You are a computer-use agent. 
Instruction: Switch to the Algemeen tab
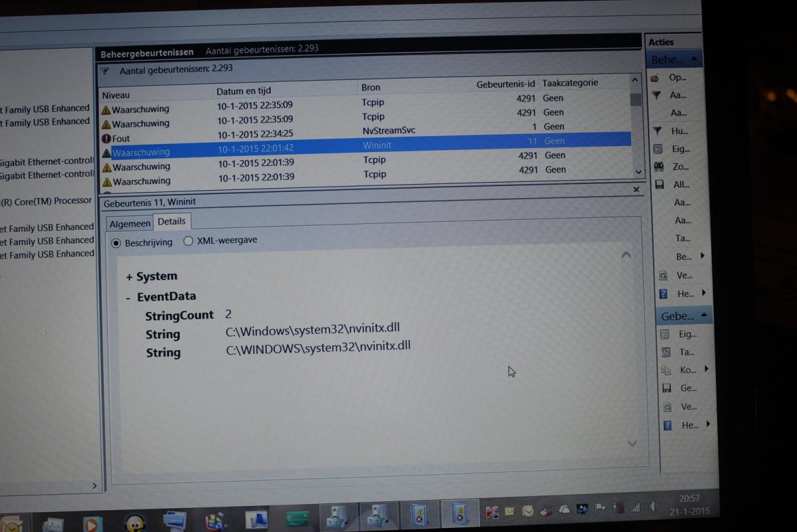pos(130,224)
